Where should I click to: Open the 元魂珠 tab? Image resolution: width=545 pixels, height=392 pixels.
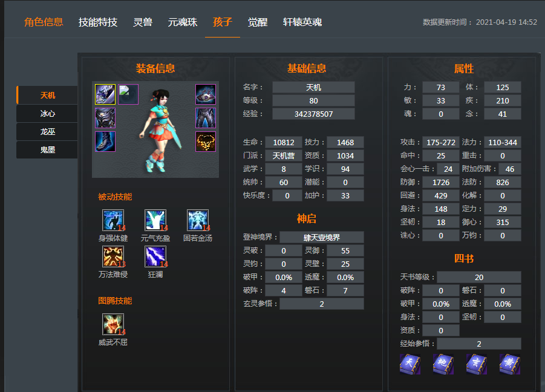183,22
